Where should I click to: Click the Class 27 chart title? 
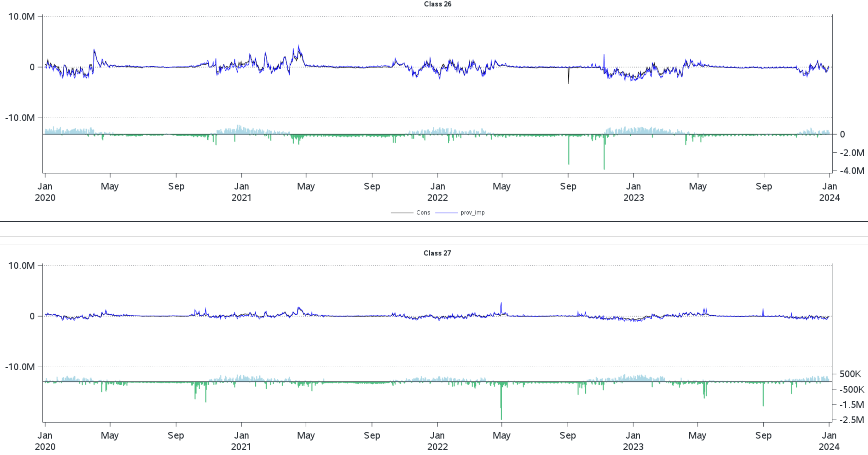point(437,253)
